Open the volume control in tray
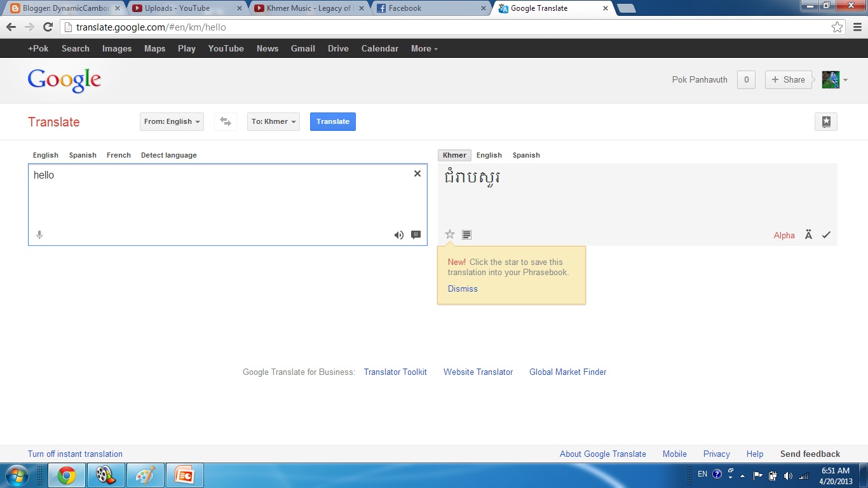868x488 pixels. click(x=788, y=475)
